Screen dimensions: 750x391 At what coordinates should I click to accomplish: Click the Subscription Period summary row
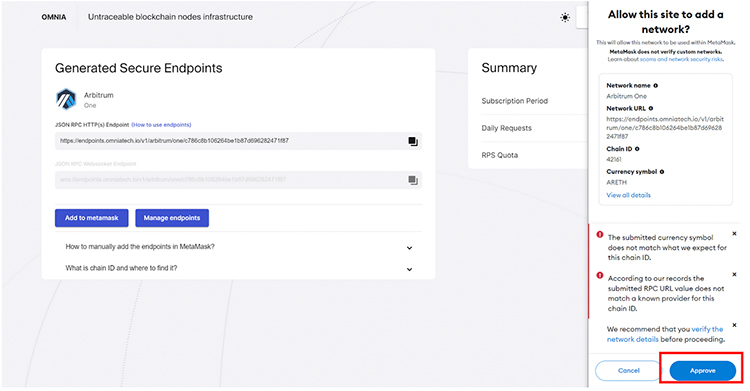pos(534,101)
